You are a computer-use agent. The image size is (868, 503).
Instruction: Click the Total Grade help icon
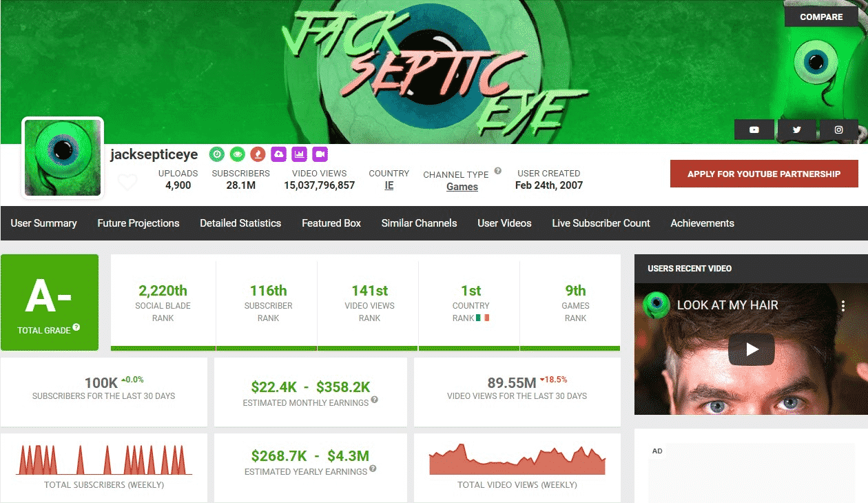[76, 327]
